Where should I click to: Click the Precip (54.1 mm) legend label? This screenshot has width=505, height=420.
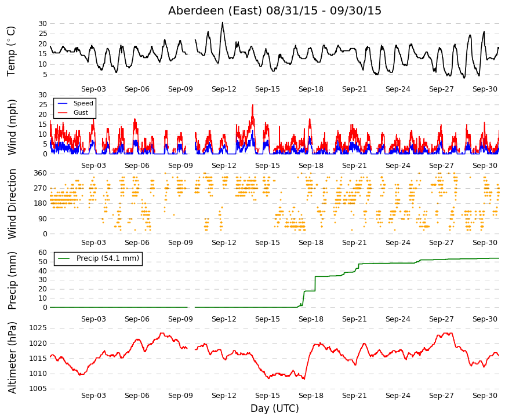[108, 258]
